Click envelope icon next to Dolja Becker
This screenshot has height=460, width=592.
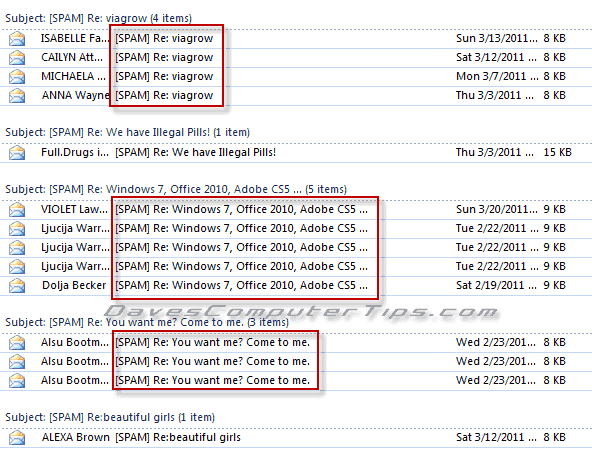tap(17, 286)
